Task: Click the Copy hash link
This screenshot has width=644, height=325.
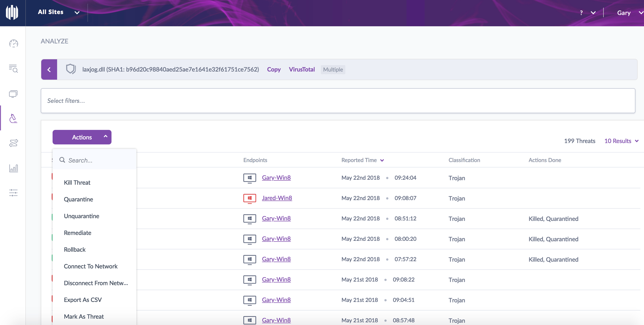Action: coord(274,69)
